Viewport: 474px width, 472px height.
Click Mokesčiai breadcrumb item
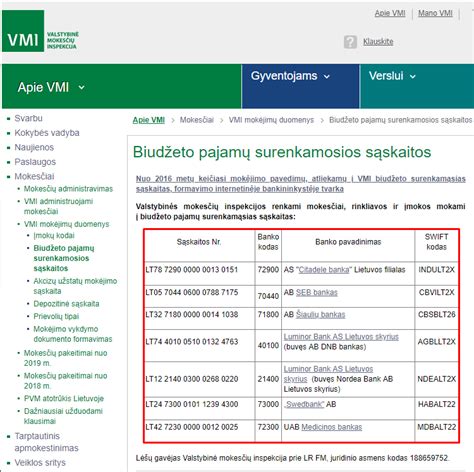[197, 120]
